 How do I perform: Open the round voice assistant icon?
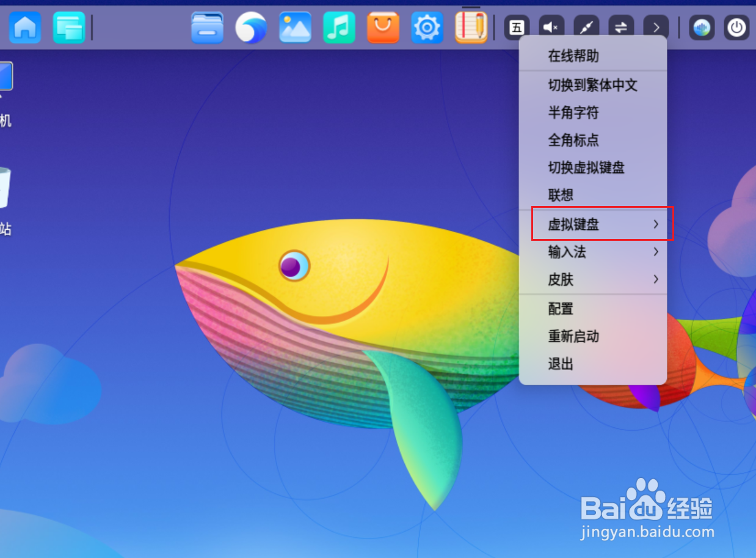(x=702, y=28)
